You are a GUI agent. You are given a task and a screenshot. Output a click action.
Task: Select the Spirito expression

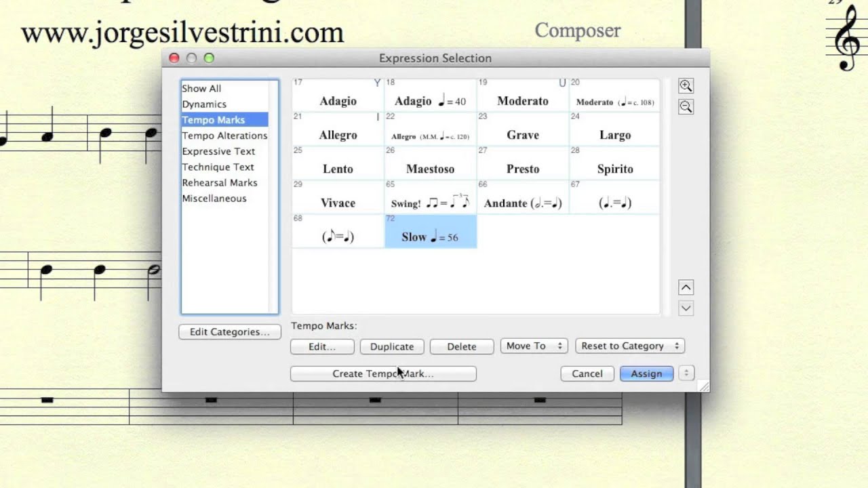tap(614, 163)
